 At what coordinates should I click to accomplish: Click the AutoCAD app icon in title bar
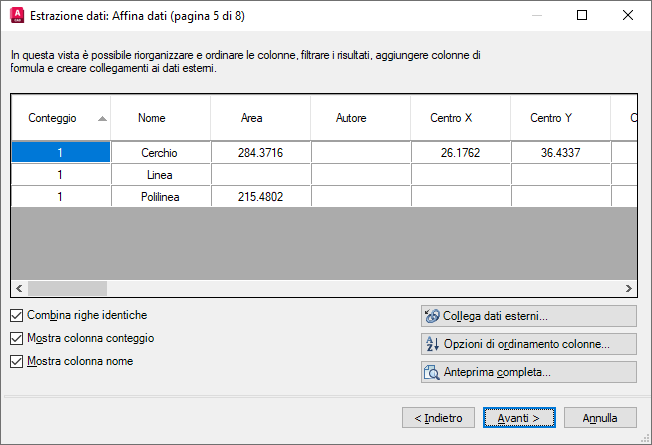tap(16, 15)
